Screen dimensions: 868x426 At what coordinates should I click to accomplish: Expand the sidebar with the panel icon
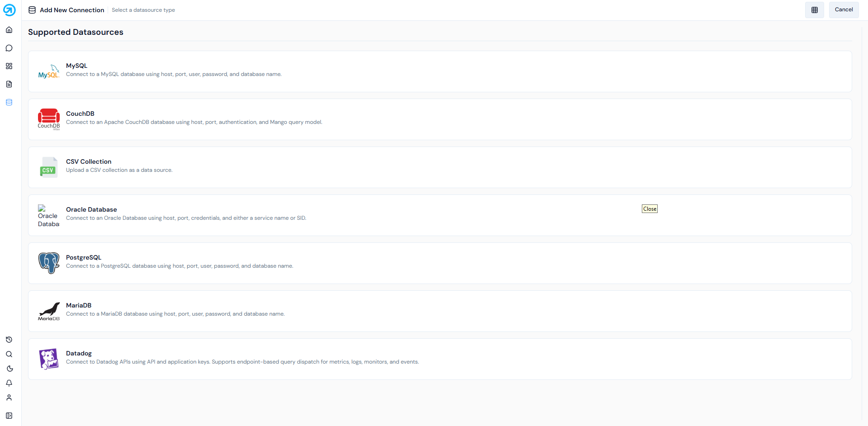point(9,416)
